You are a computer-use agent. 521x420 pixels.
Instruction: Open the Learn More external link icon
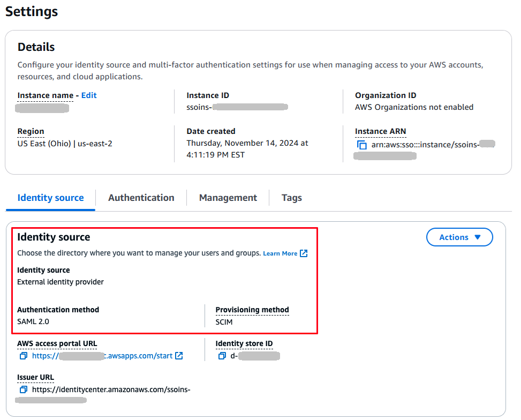[303, 253]
